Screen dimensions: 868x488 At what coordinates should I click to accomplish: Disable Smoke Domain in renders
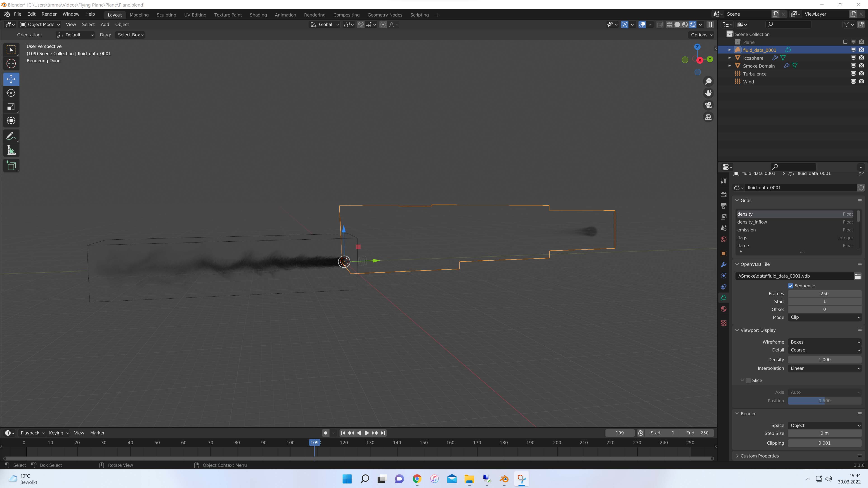pyautogui.click(x=861, y=66)
